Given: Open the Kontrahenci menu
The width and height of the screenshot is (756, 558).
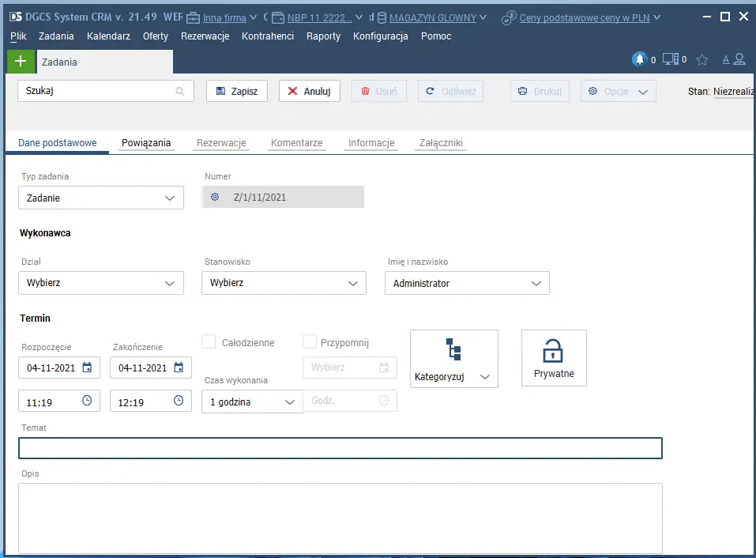Looking at the screenshot, I should (x=268, y=36).
